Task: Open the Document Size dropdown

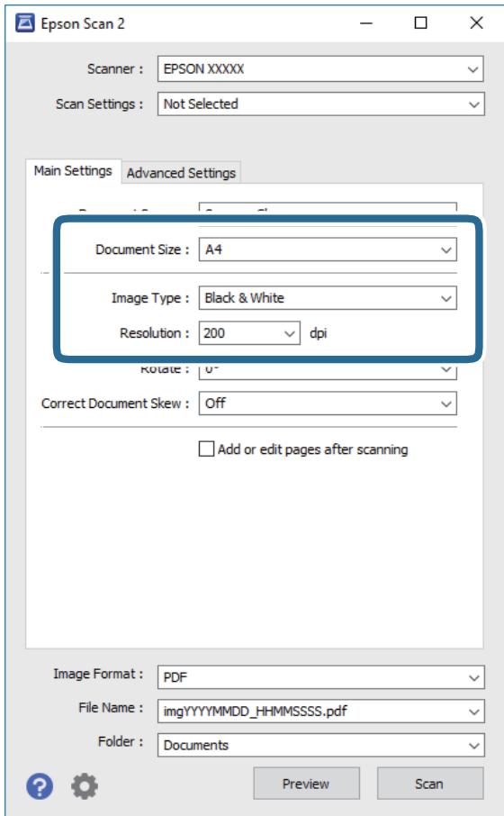Action: coord(328,249)
